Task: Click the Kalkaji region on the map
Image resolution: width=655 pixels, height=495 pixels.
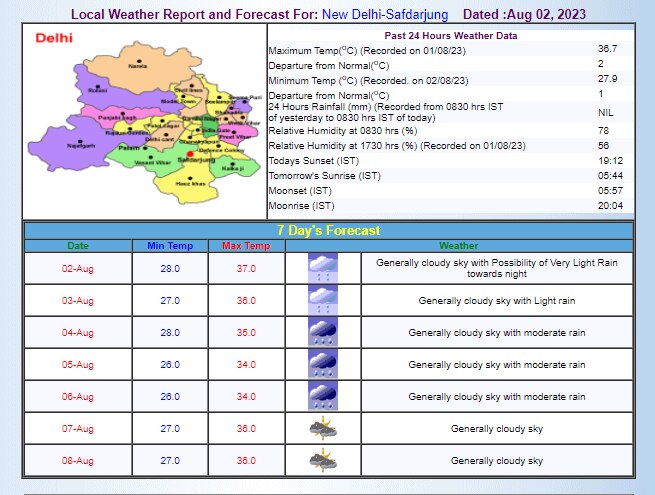Action: click(231, 167)
